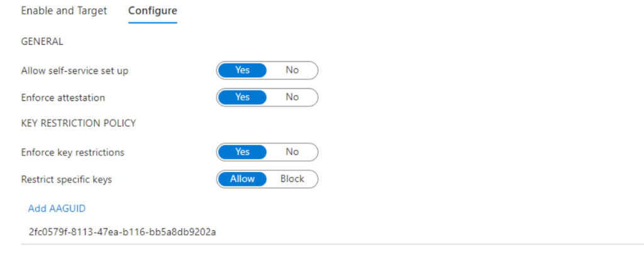644x258 pixels.
Task: Select the AAGUID entry starting with 2fc0579f
Action: (x=123, y=232)
